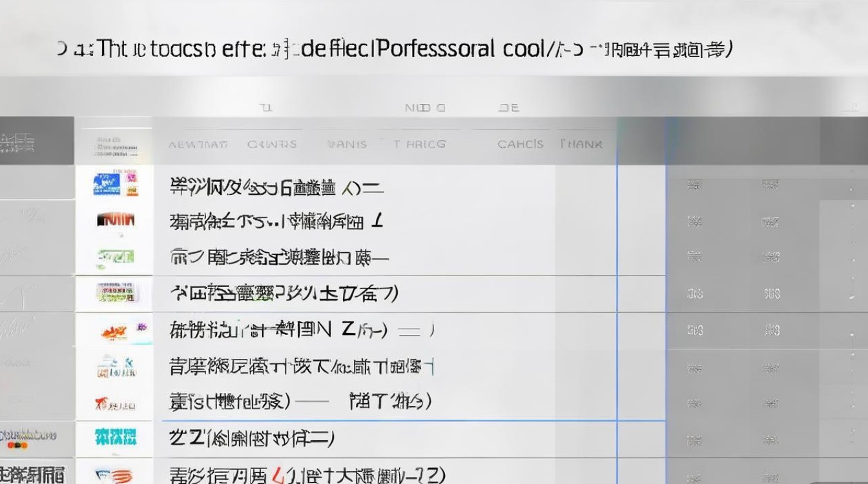Click the teal block logo in eighth row

115,437
